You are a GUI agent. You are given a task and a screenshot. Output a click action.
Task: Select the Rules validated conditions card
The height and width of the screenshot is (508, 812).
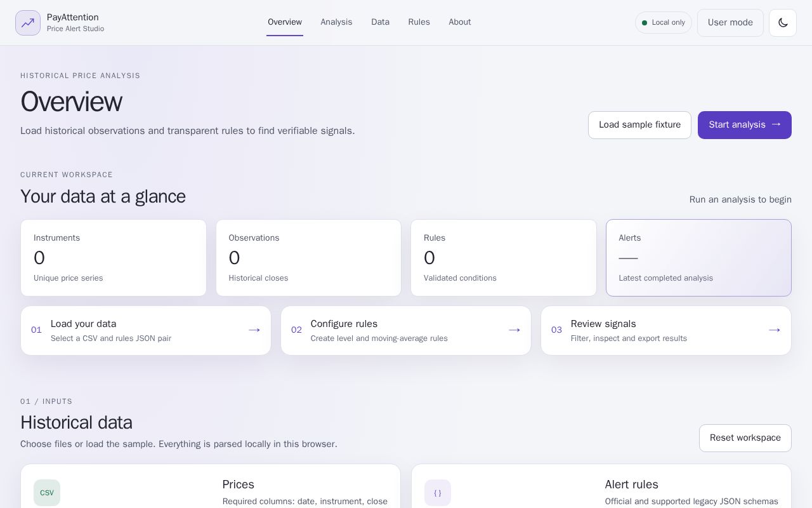504,258
